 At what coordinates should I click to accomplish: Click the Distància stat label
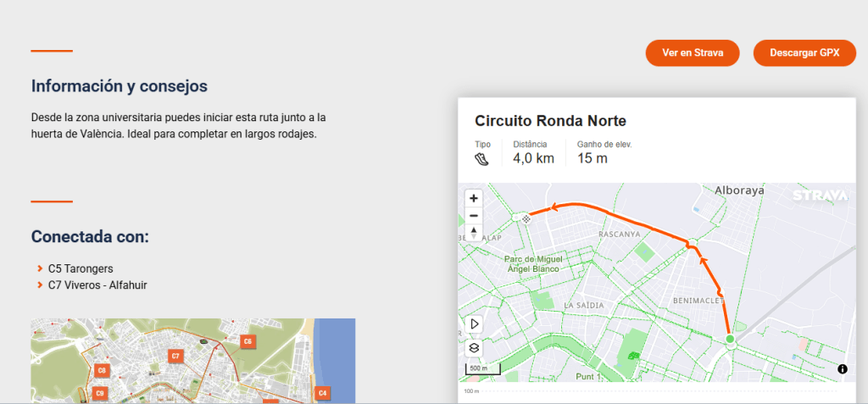[x=530, y=145]
